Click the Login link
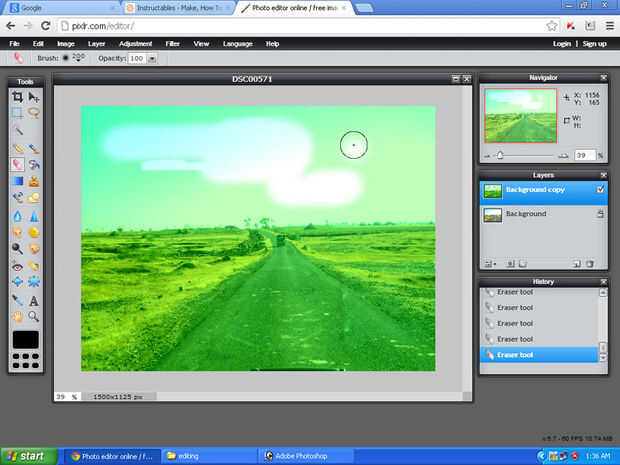Viewport: 620px width, 465px height. pos(562,44)
